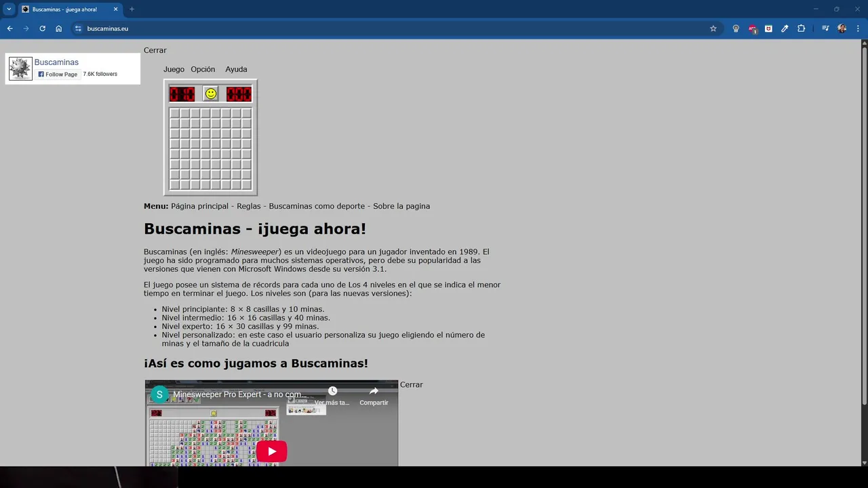Image resolution: width=868 pixels, height=488 pixels.
Task: Click the yellow smiley face reset button
Action: tap(211, 94)
